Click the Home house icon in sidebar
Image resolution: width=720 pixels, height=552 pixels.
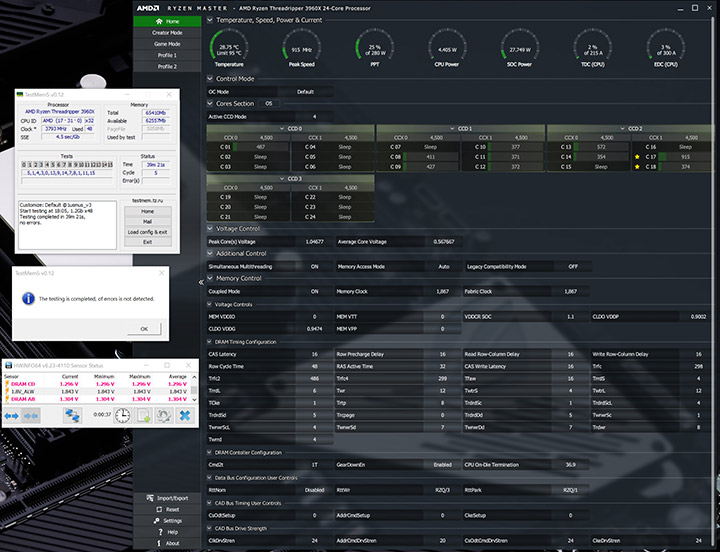click(x=159, y=21)
